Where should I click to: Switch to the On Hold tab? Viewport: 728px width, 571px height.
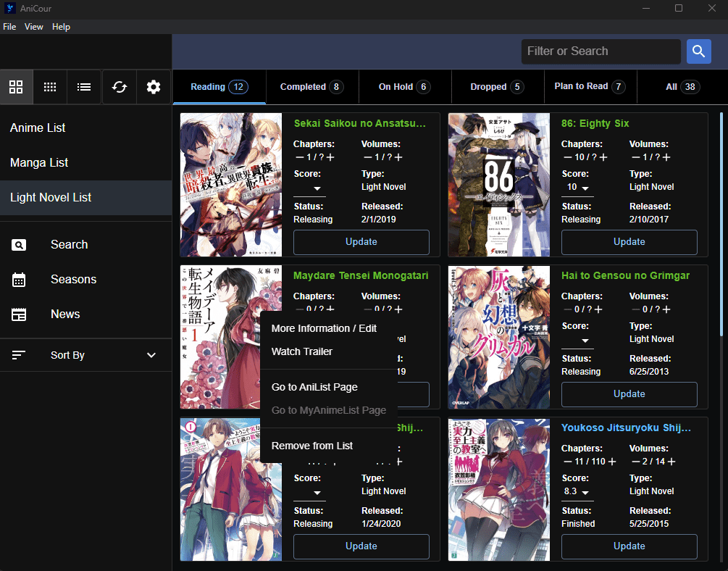[405, 87]
